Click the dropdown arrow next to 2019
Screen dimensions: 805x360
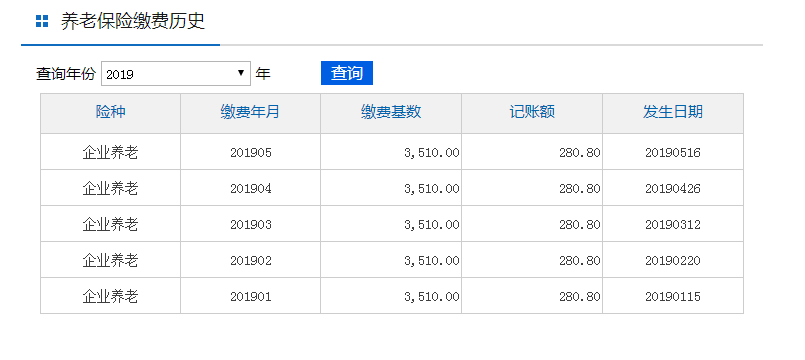[241, 73]
